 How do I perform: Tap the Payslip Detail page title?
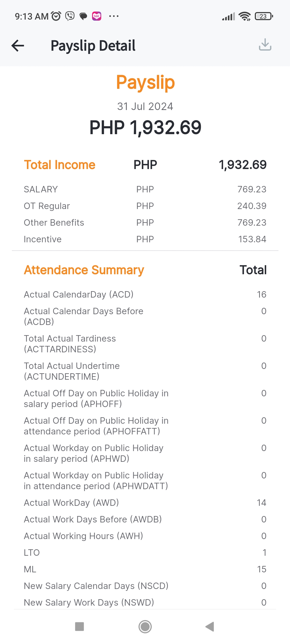(93, 46)
